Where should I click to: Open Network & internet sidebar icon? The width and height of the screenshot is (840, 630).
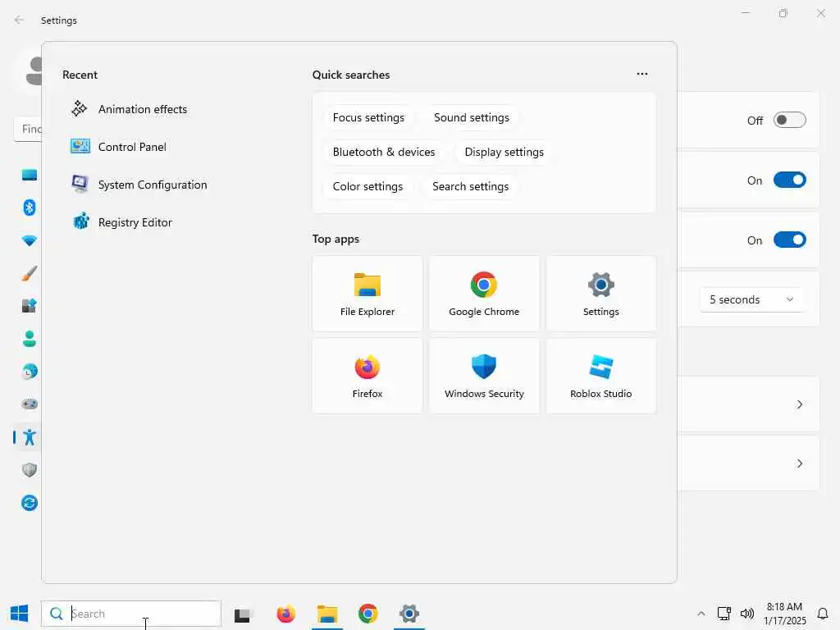30,240
